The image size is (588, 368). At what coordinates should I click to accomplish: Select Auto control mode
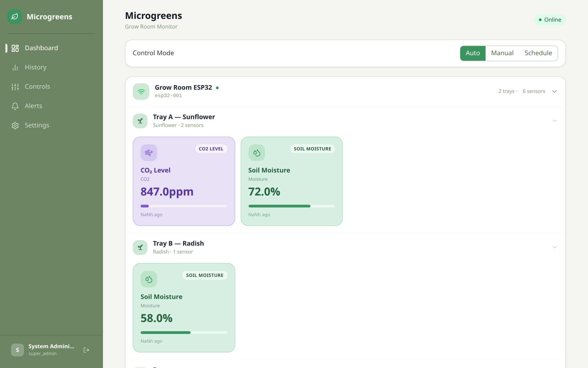473,53
